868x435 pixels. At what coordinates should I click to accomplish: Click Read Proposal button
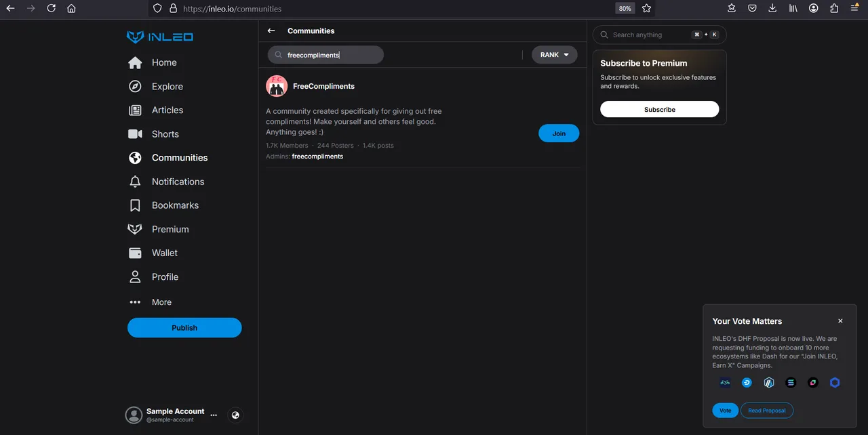click(767, 410)
